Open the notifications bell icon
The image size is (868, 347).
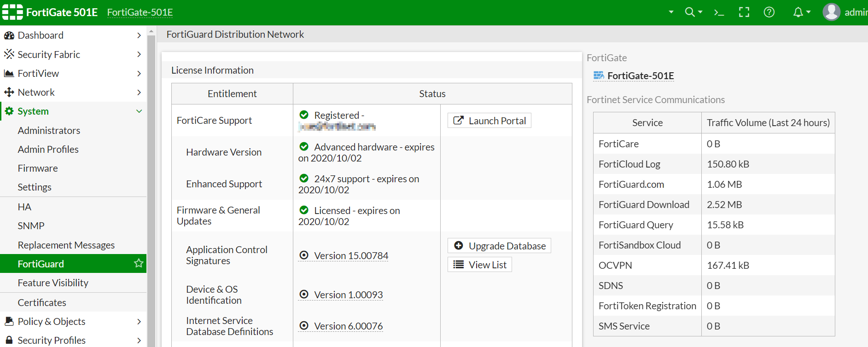point(798,12)
